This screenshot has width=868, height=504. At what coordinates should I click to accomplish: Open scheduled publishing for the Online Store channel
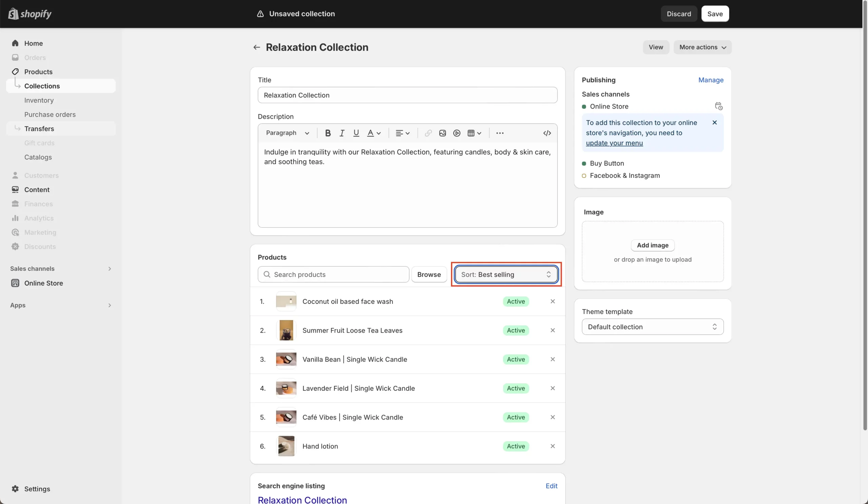pos(719,106)
